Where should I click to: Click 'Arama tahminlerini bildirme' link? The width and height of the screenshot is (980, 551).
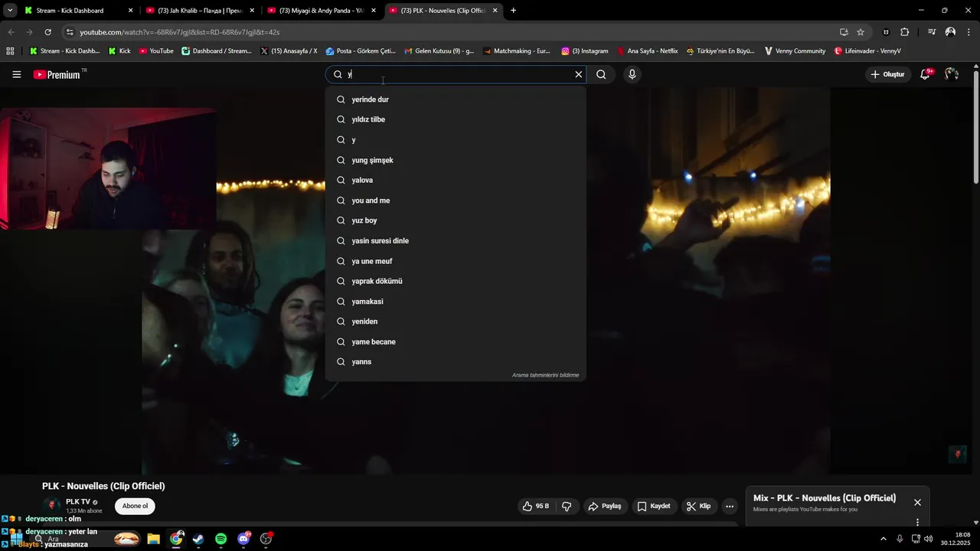(x=545, y=375)
